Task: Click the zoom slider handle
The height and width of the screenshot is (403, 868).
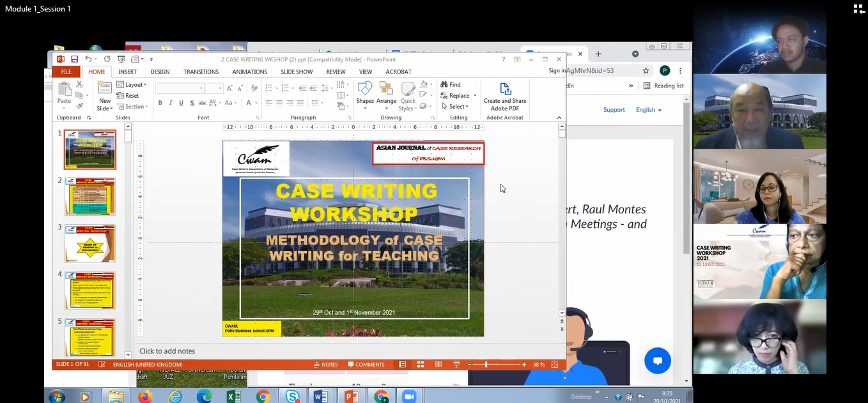Action: pyautogui.click(x=486, y=365)
